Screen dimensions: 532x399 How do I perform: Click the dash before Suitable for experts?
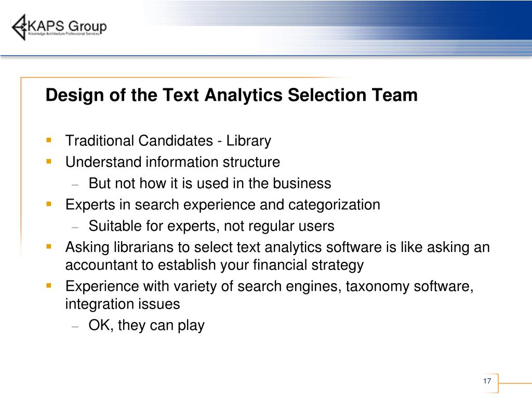pos(75,228)
